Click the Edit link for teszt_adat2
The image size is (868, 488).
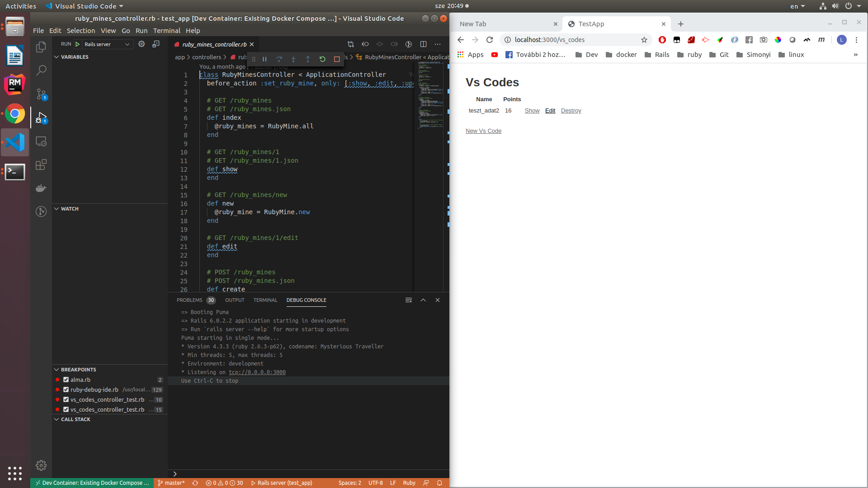pos(550,110)
